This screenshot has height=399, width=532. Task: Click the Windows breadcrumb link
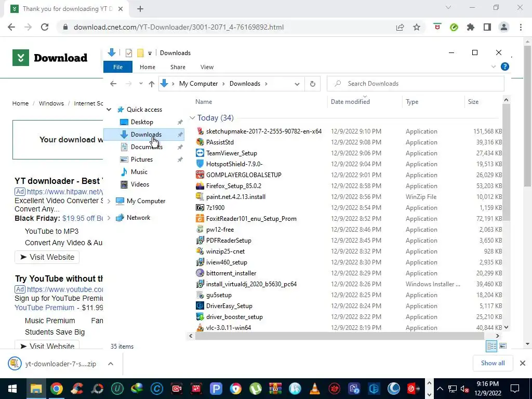(51, 103)
